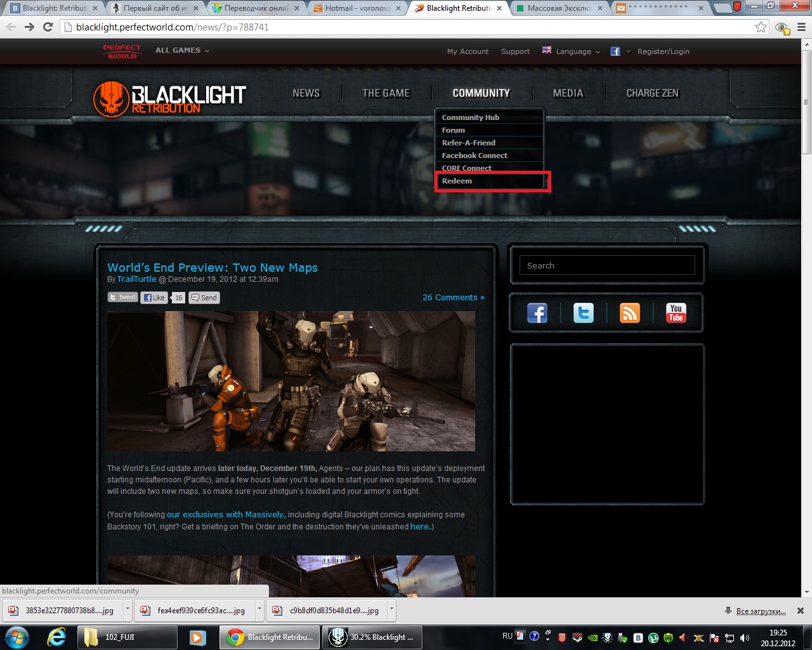Click the tweet button
The width and height of the screenshot is (812, 650).
pyautogui.click(x=122, y=297)
